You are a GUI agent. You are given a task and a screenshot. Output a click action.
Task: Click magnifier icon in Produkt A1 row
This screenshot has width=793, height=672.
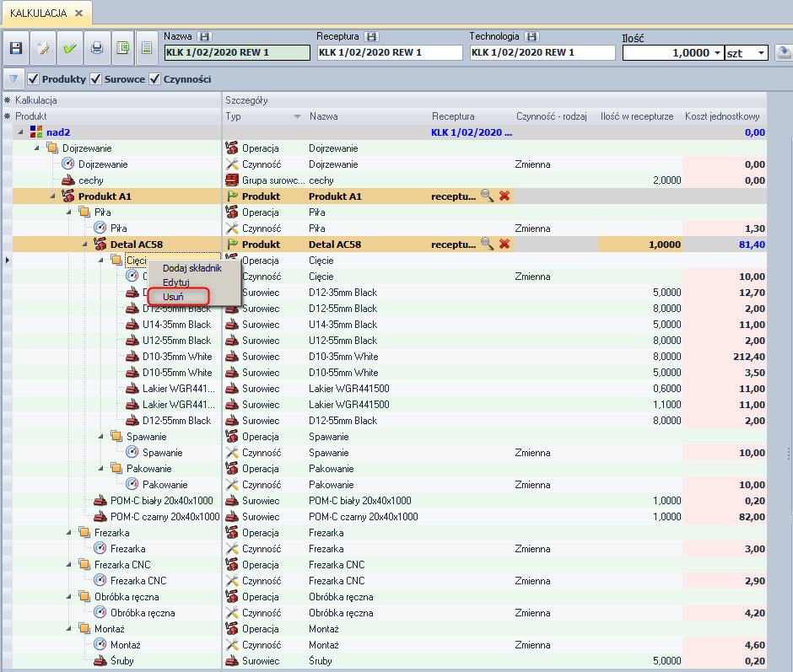point(487,196)
